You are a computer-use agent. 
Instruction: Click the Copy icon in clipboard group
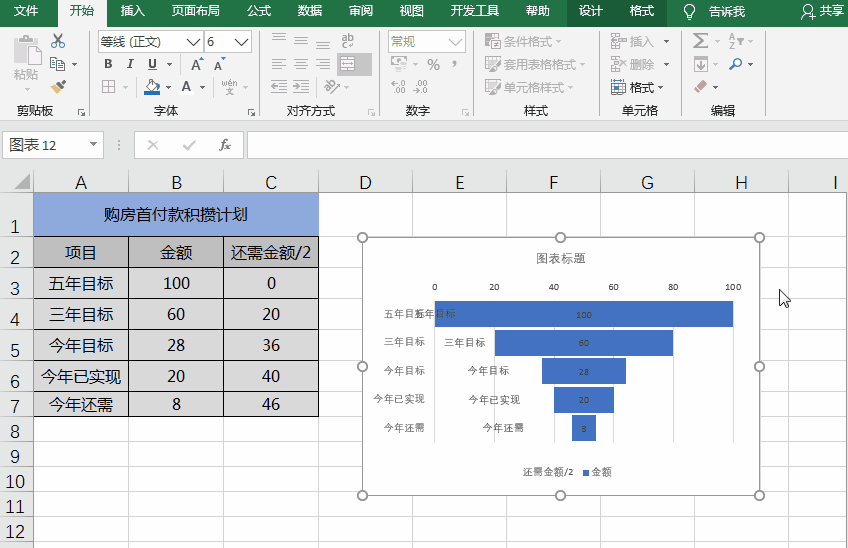[57, 64]
